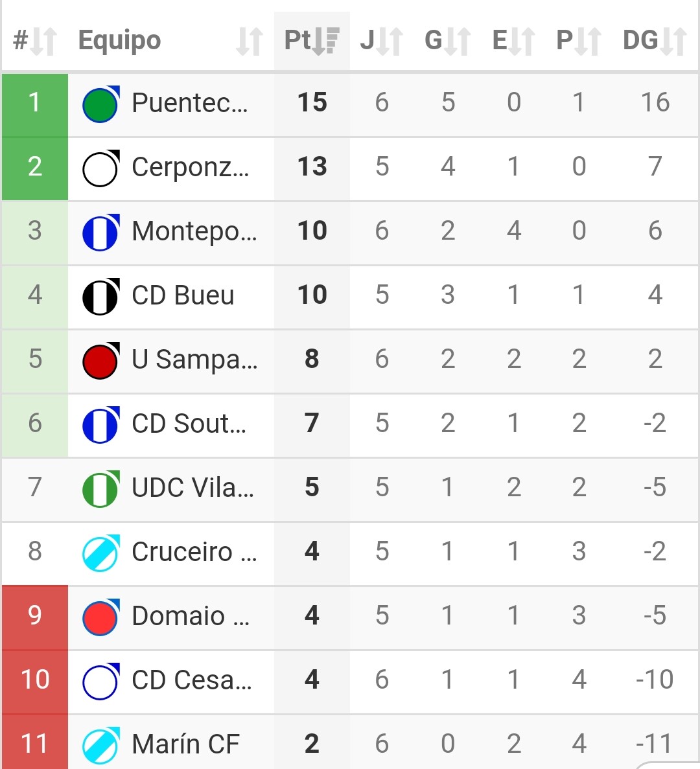Sort table by Pt points column
The width and height of the screenshot is (700, 769).
312,41
